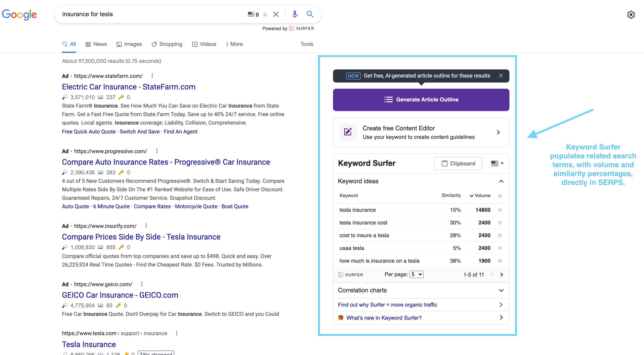The width and height of the screenshot is (644, 355).
Task: Switch to the Shopping tab
Action: [167, 44]
